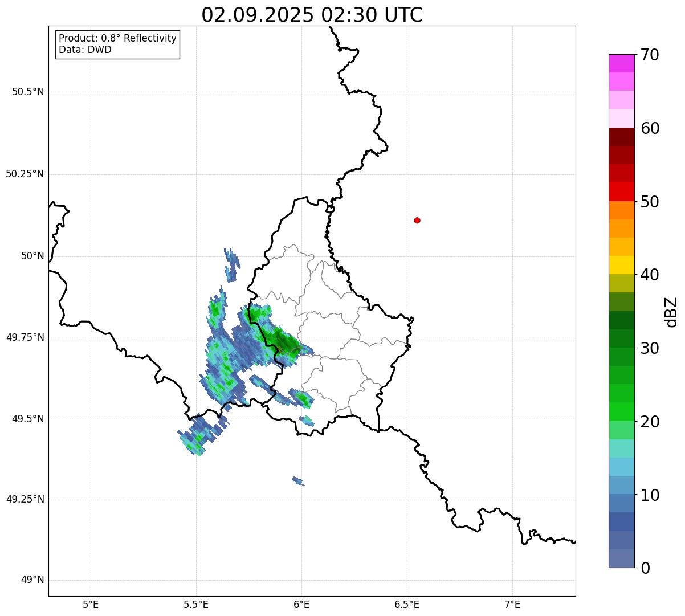Click the red radar site marker dot
The width and height of the screenshot is (685, 616).
[417, 220]
